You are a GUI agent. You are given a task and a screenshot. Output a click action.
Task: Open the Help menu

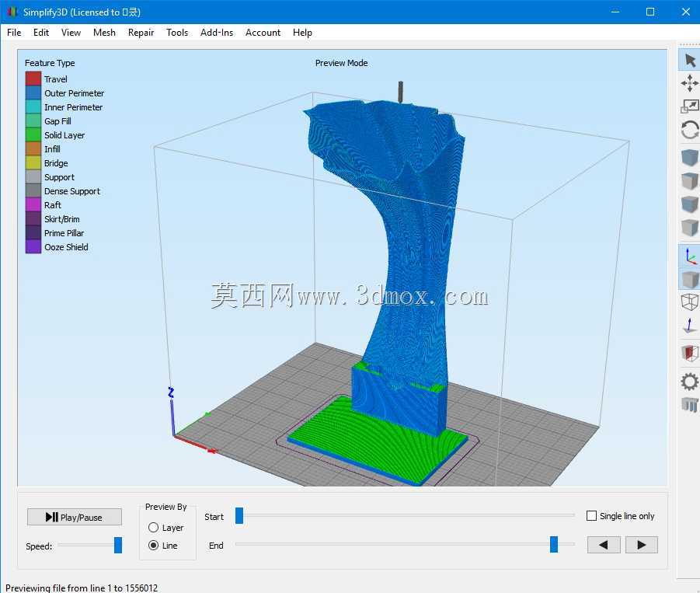[x=302, y=33]
